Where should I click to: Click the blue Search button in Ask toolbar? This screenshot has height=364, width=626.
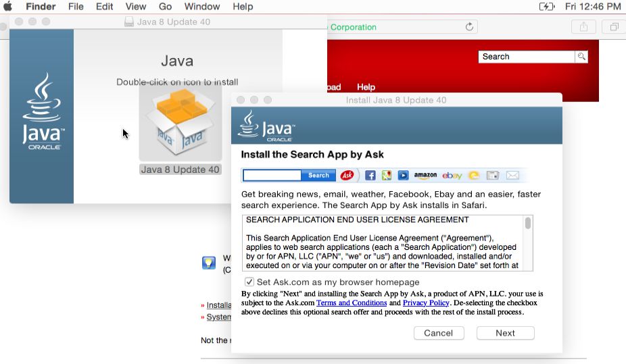click(318, 175)
